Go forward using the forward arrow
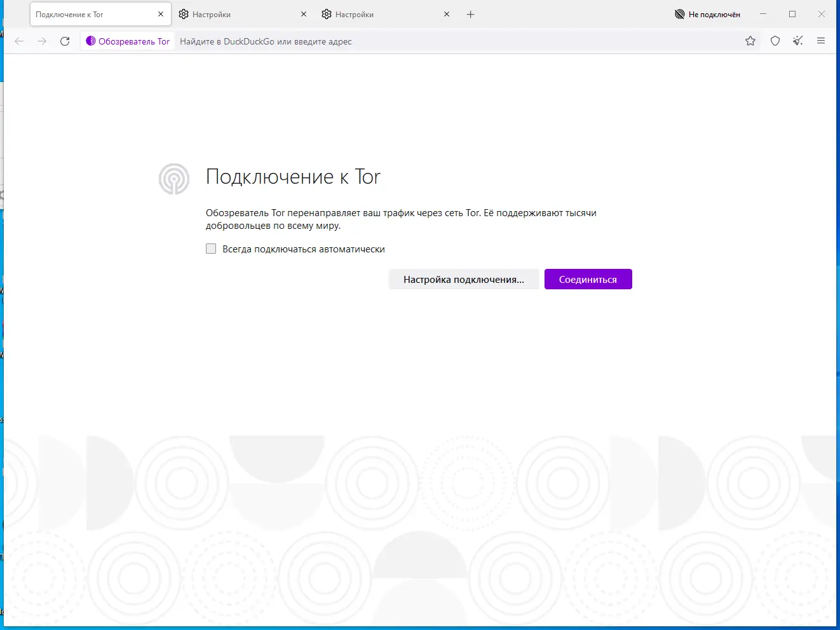The image size is (840, 630). [x=42, y=41]
